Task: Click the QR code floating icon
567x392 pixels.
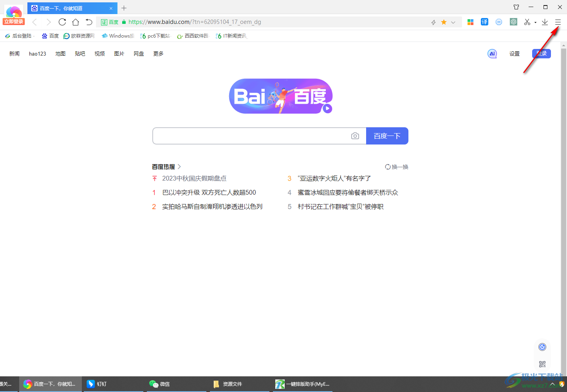Action: pyautogui.click(x=542, y=364)
